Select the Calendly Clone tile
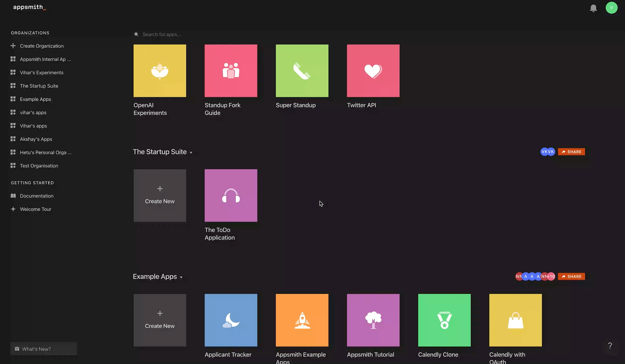Viewport: 625px width, 364px height. pos(444,320)
